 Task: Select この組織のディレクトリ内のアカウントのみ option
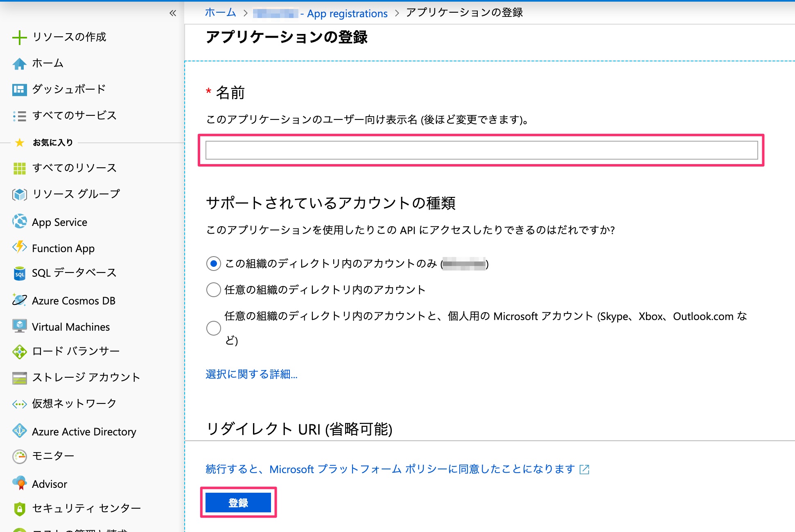(213, 264)
